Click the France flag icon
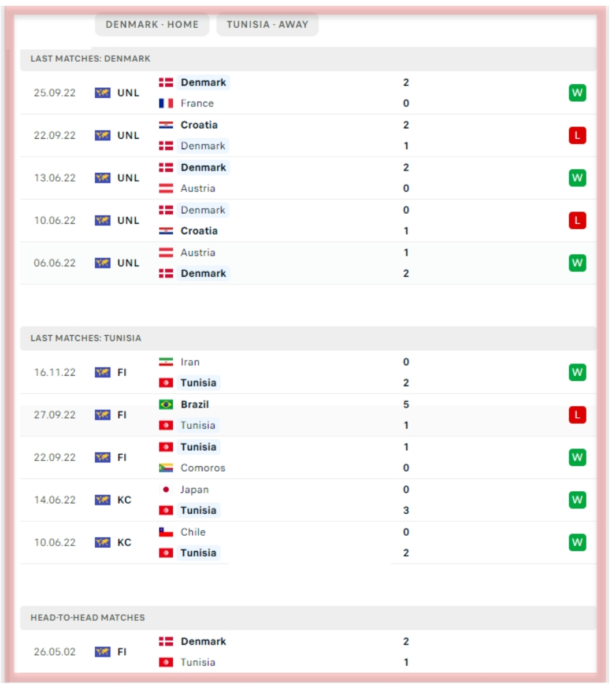Viewport: 616px width, 690px height. tap(166, 103)
